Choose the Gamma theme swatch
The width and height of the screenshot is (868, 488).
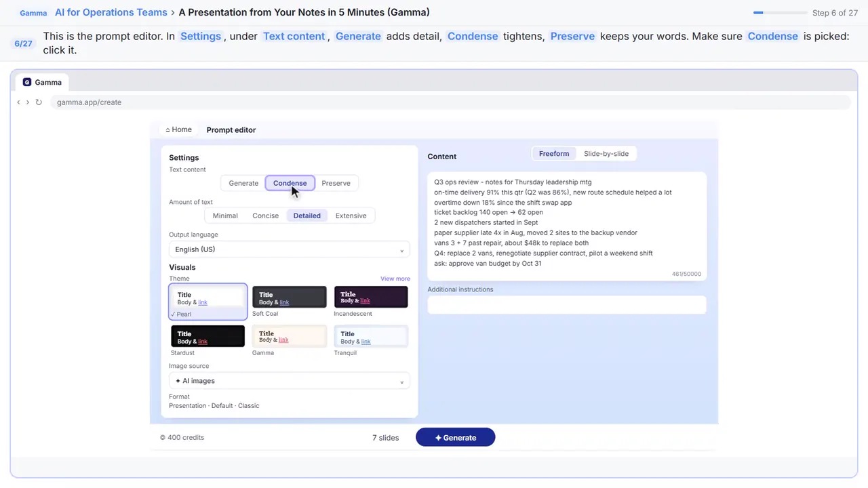pos(290,336)
